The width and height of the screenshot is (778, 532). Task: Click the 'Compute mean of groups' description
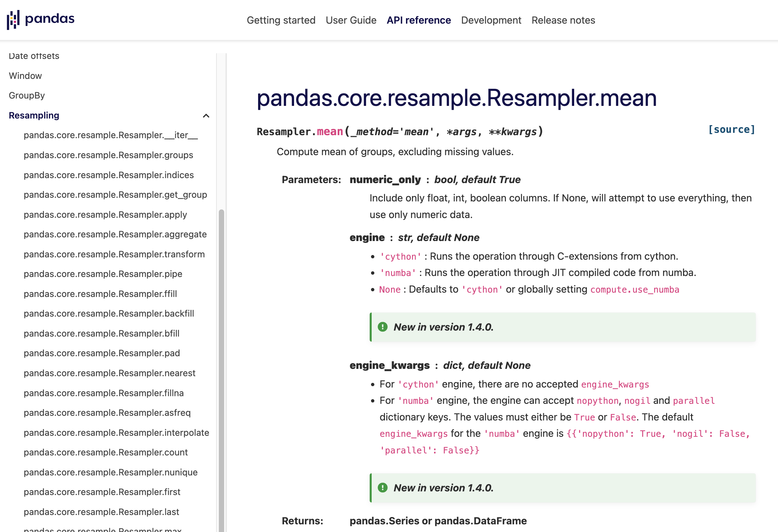(x=395, y=152)
